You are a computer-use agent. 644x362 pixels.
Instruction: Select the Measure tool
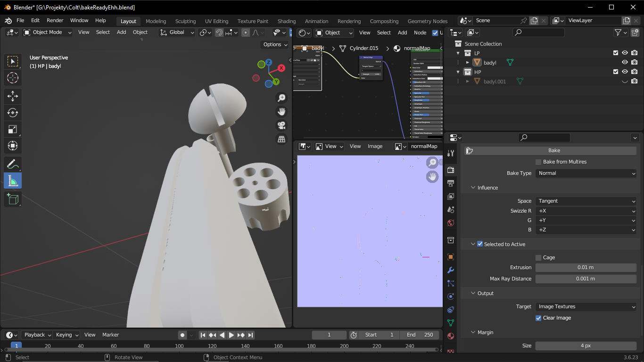[13, 181]
